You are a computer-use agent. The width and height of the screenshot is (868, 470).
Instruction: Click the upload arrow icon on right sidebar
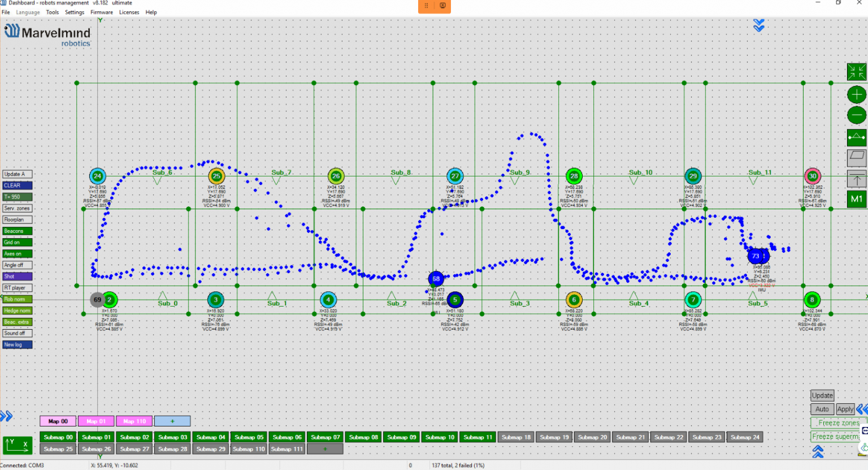coord(856,179)
